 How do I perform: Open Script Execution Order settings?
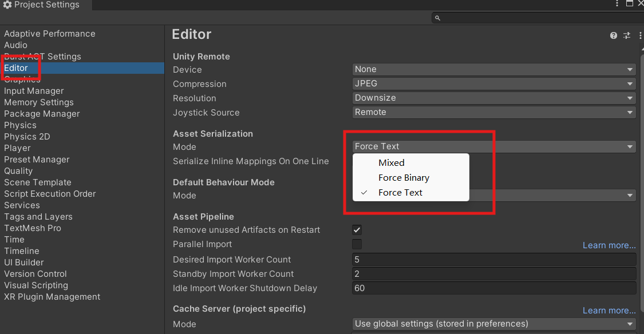(x=50, y=194)
